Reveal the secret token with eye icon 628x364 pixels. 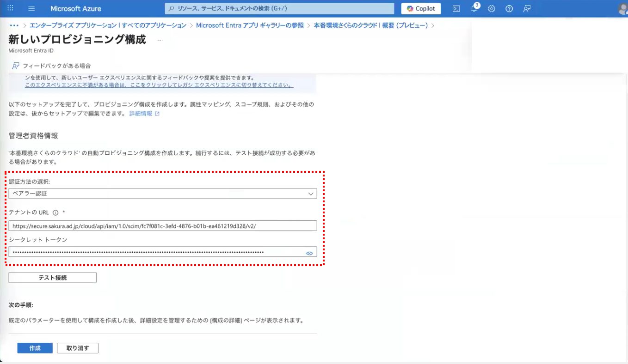tap(309, 253)
